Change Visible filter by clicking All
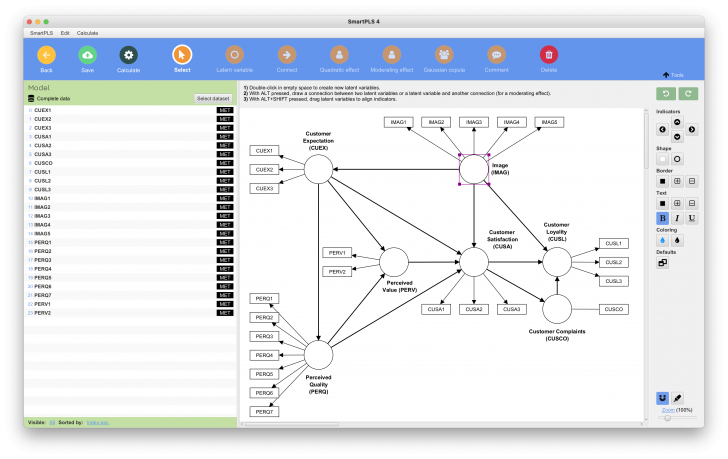The width and height of the screenshot is (728, 459). tap(52, 422)
